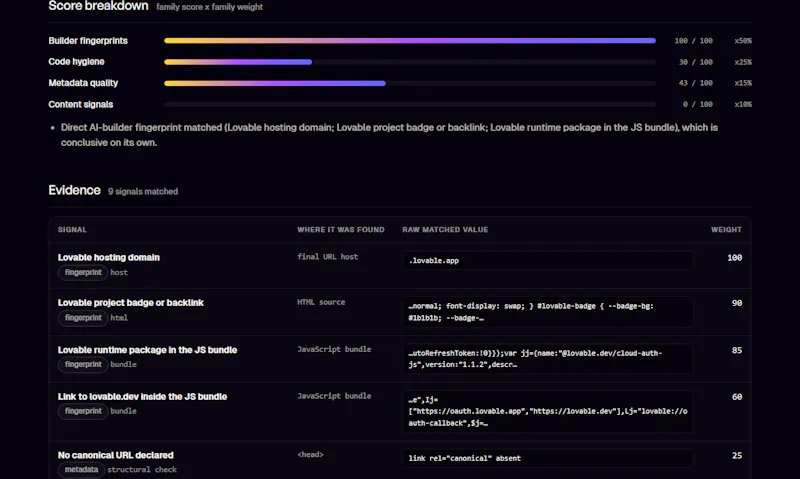The width and height of the screenshot is (800, 479).
Task: Click the 'x10%' weight multiplier
Action: pyautogui.click(x=743, y=104)
